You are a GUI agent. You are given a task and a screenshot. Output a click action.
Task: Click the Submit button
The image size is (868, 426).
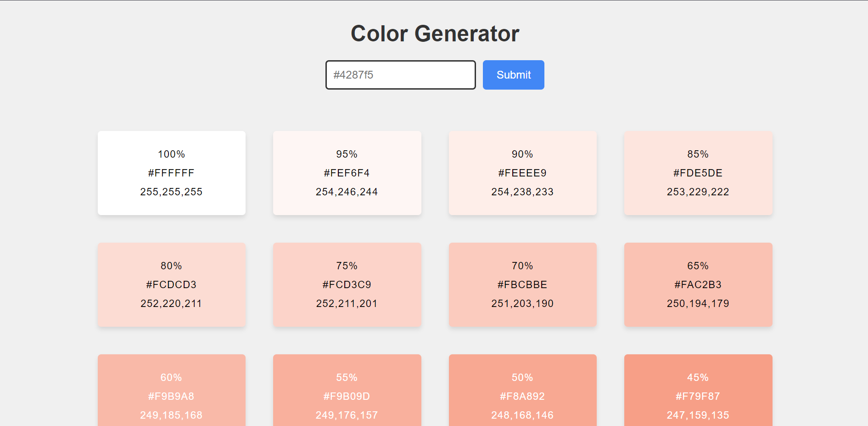[x=513, y=75]
